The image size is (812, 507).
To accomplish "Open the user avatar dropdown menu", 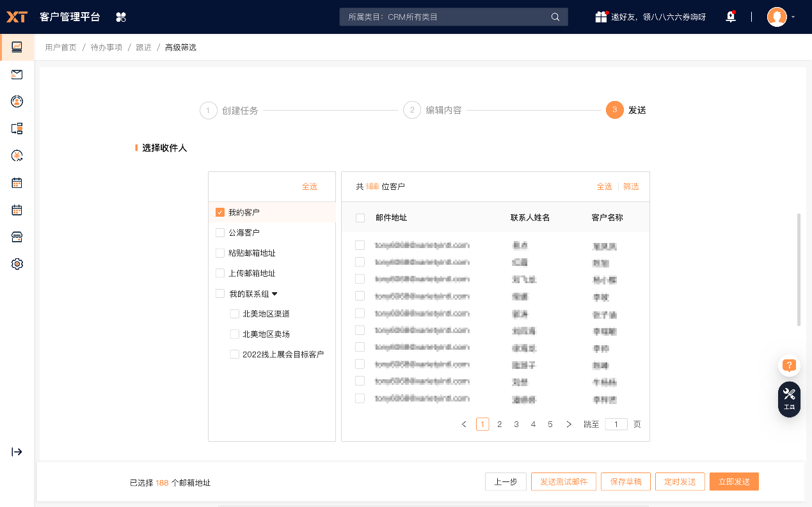I will pos(778,17).
